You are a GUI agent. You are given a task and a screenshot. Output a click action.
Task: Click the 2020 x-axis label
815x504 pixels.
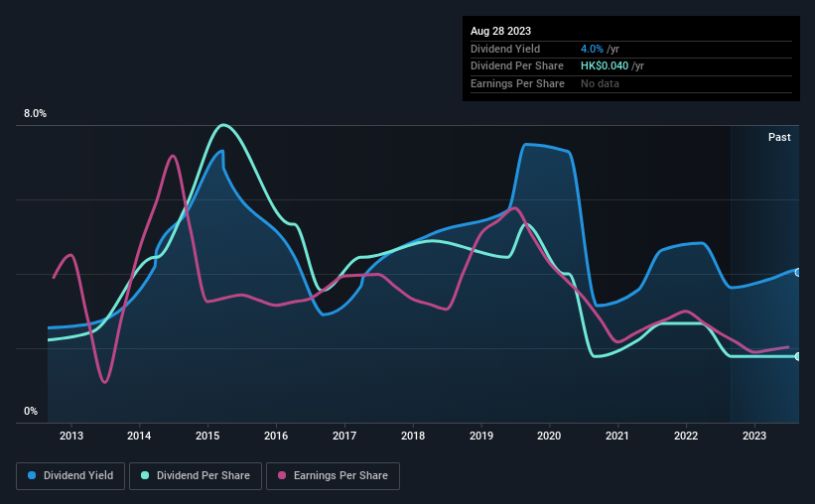tap(549, 436)
